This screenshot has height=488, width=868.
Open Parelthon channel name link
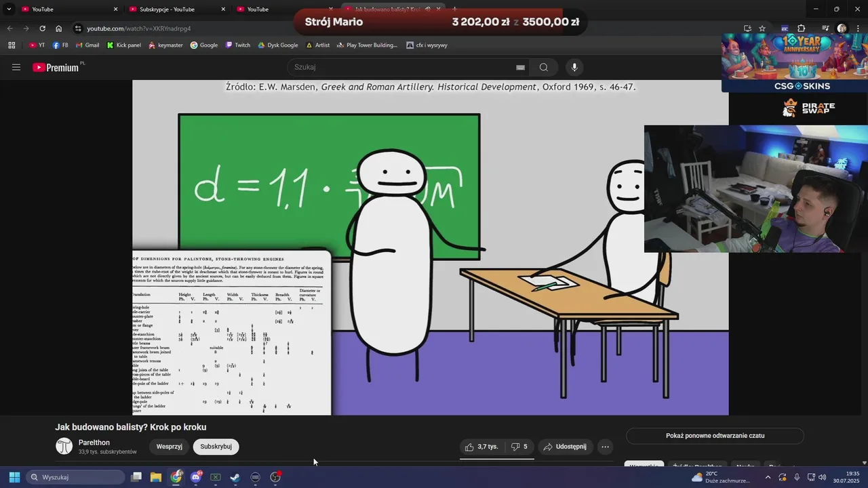click(x=94, y=443)
